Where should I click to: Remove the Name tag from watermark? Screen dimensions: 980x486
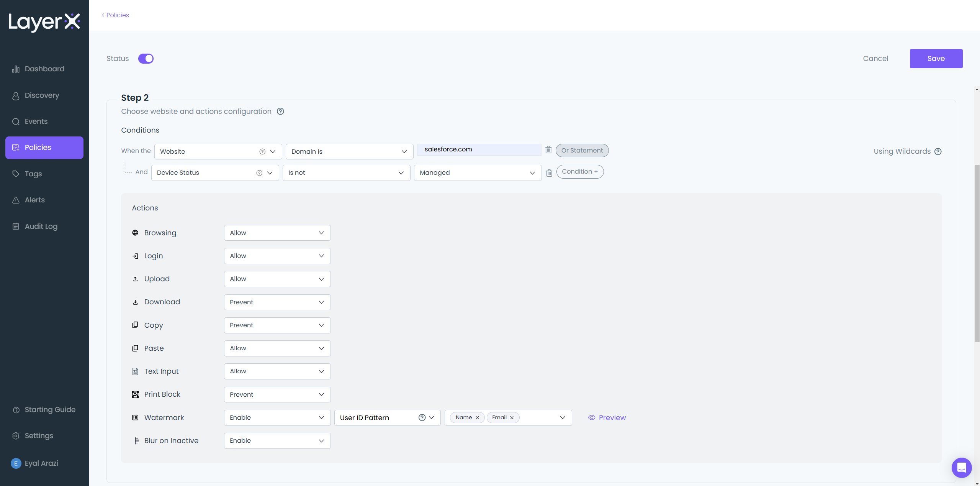click(477, 418)
